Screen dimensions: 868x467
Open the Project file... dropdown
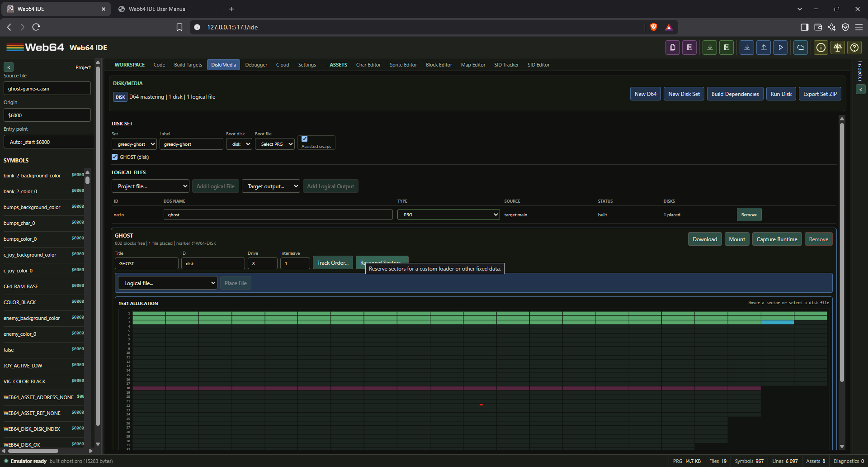pyautogui.click(x=151, y=186)
